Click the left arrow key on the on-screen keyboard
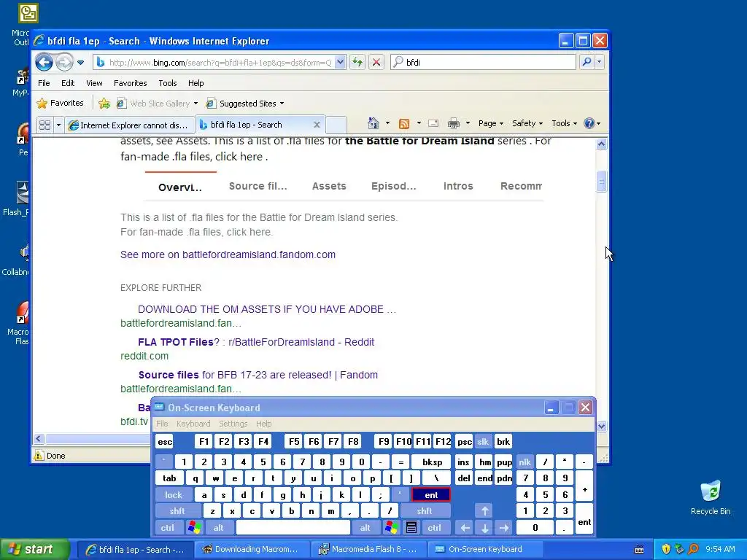 [x=465, y=528]
